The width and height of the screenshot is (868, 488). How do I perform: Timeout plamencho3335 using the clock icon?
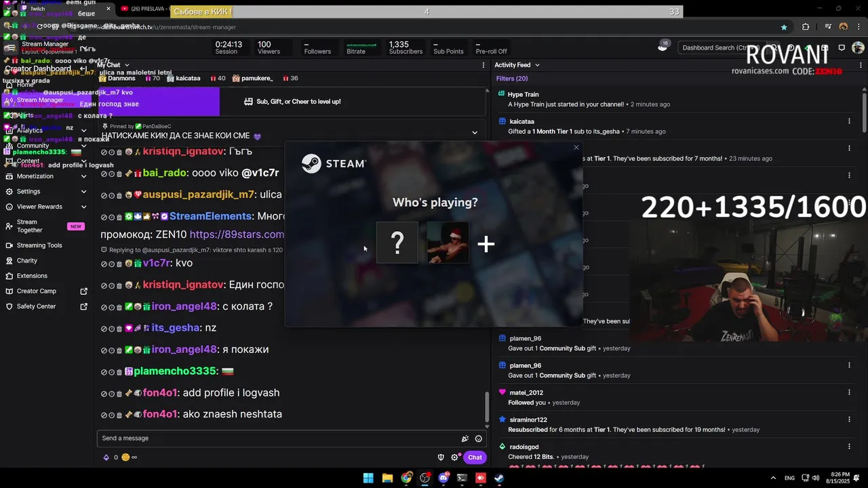(x=112, y=371)
